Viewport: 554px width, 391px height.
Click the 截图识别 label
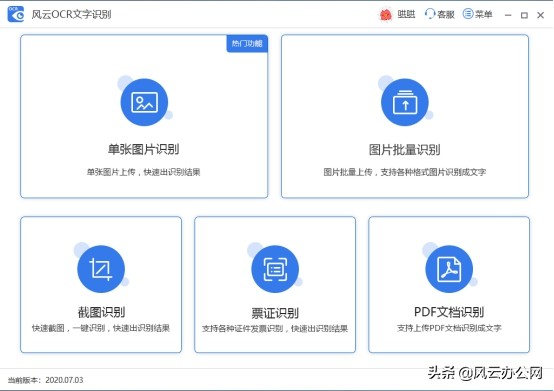[101, 312]
